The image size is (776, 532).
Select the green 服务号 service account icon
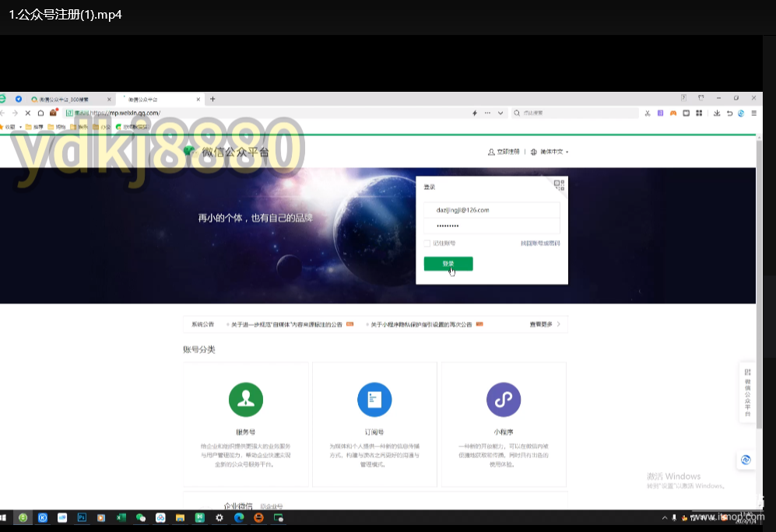coord(246,399)
